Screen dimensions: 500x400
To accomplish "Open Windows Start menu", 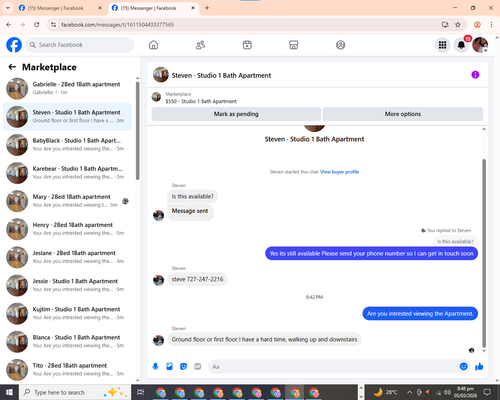I will 9,392.
